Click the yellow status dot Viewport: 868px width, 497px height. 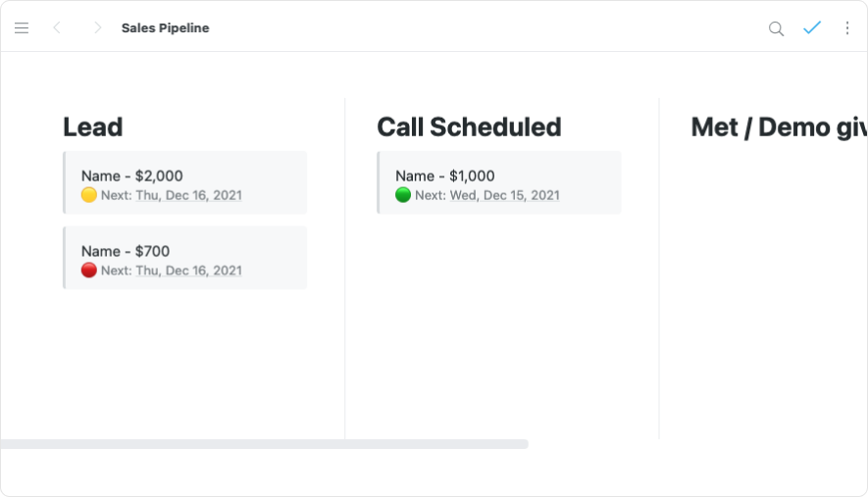89,195
